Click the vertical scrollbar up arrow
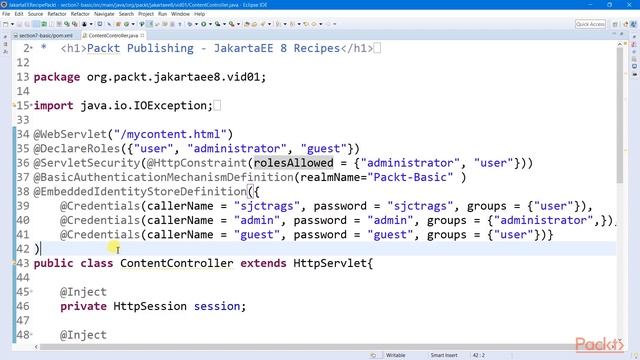 [620, 43]
